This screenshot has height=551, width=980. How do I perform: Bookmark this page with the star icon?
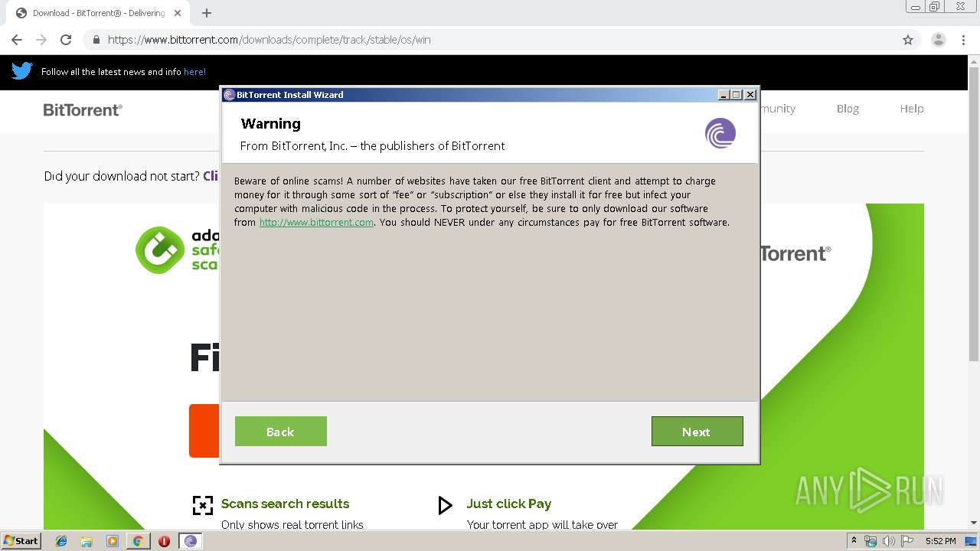908,40
